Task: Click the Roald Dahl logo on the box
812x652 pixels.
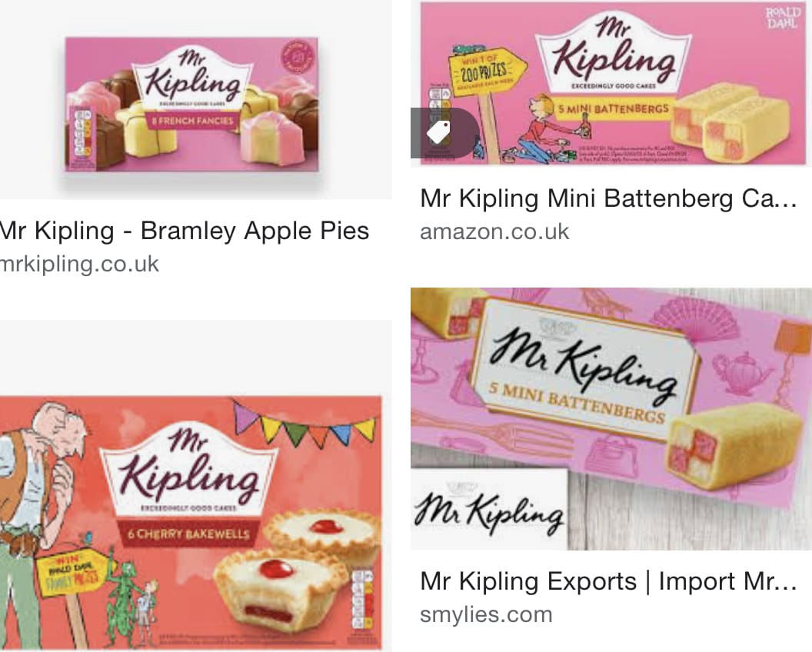Action: click(x=783, y=18)
